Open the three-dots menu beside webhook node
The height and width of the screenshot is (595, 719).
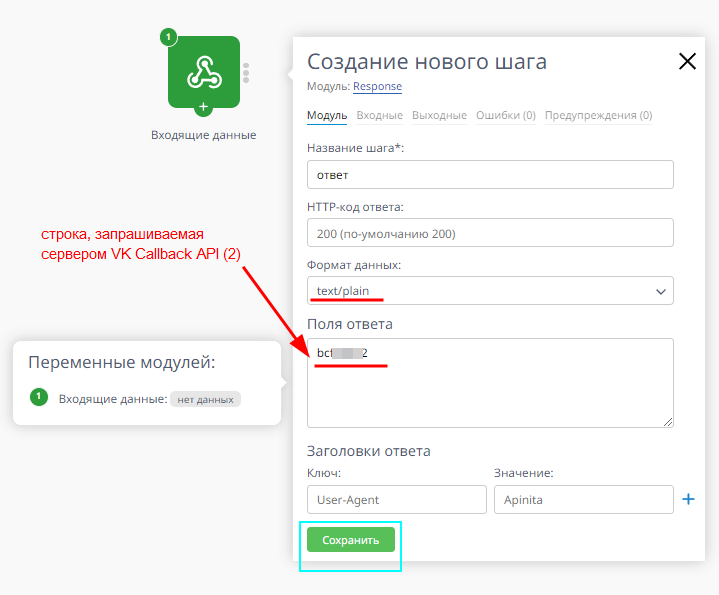(x=246, y=73)
